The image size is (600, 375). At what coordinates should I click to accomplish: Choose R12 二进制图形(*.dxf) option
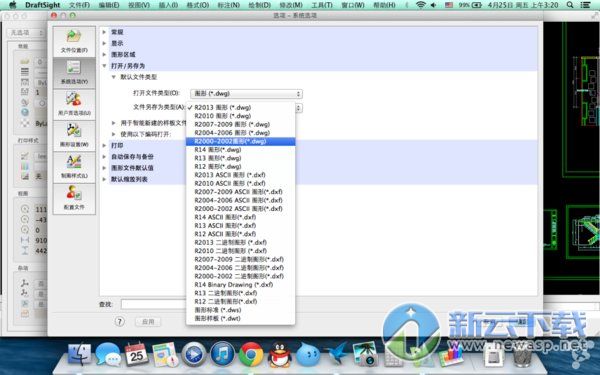point(240,302)
